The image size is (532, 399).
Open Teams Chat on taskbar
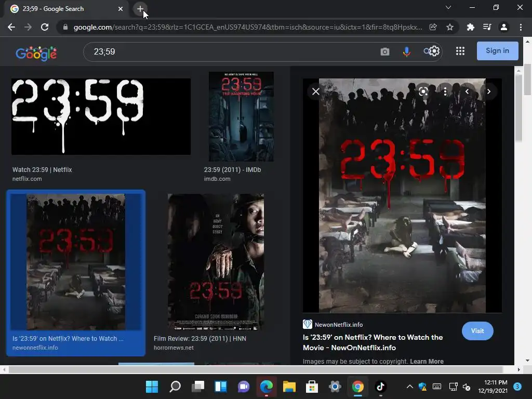(x=244, y=387)
